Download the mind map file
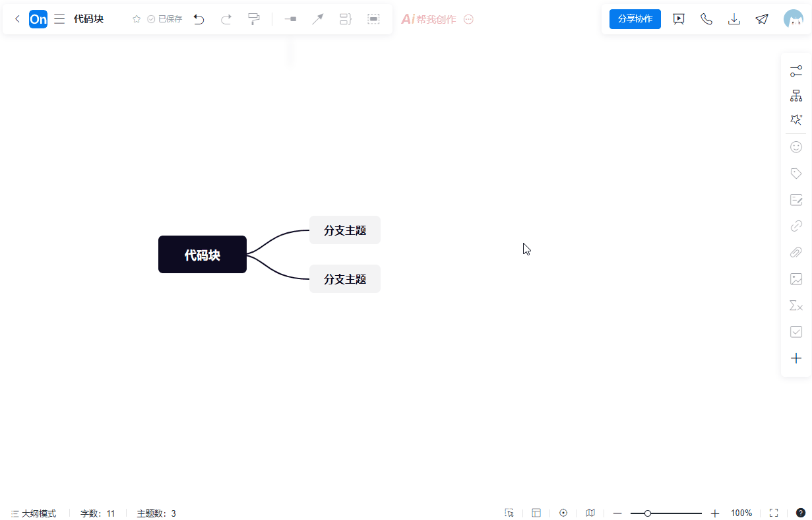This screenshot has height=520, width=812. [734, 19]
